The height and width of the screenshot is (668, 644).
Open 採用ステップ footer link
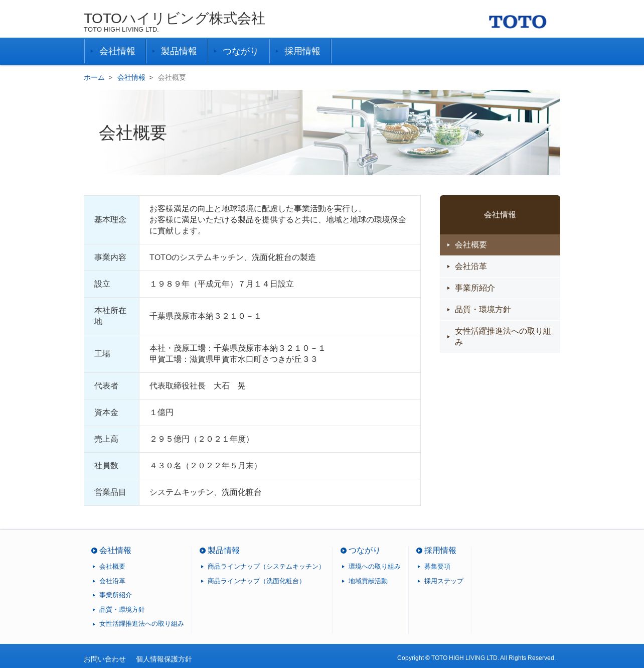(x=444, y=581)
